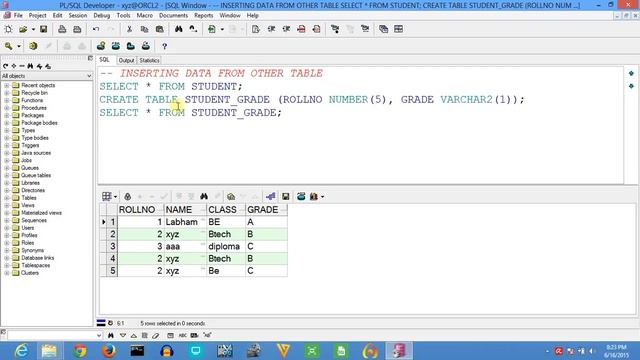Click inside the SQL editor after STUDENT_GRADE;
Image resolution: width=640 pixels, height=360 pixels.
[x=283, y=113]
